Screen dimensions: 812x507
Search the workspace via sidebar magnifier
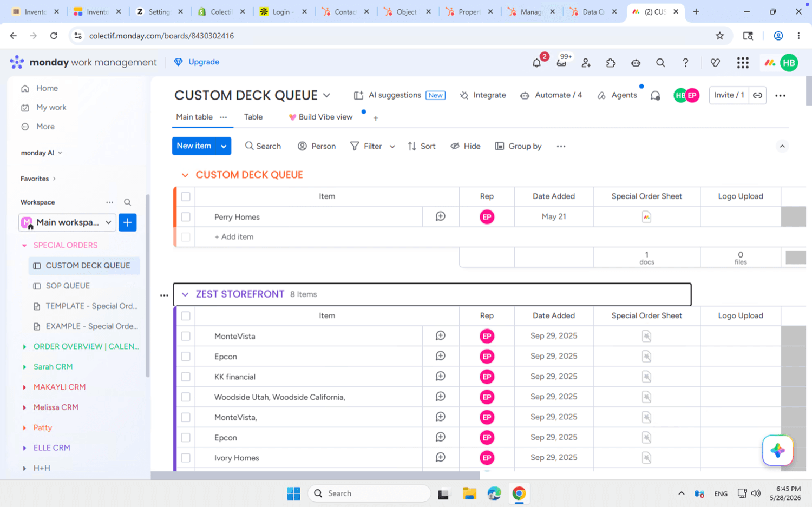[x=127, y=202]
